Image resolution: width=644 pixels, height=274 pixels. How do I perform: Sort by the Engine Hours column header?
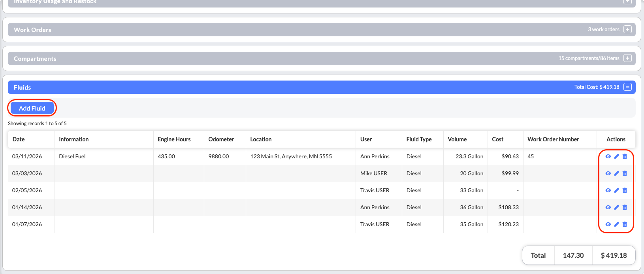coord(174,139)
